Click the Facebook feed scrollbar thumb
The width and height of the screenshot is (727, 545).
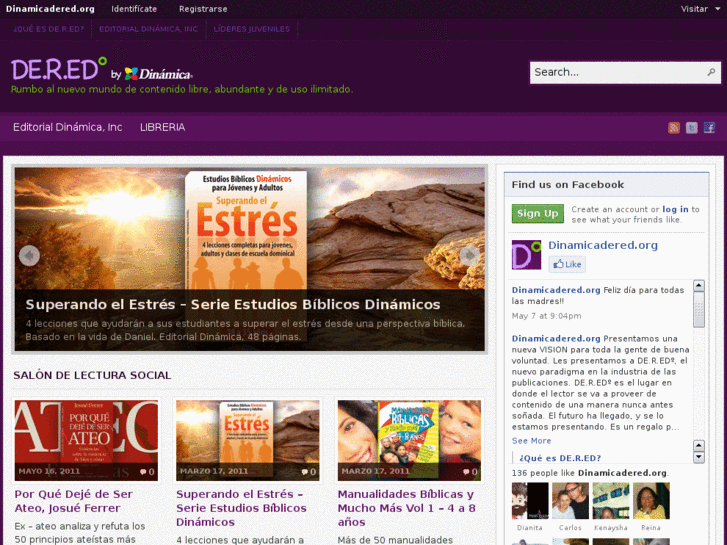tap(699, 309)
